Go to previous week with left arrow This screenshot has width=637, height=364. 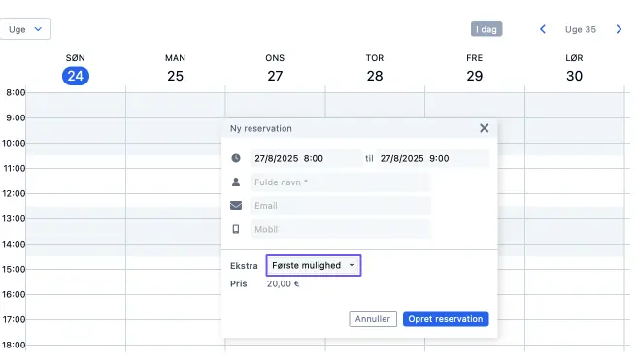point(543,29)
